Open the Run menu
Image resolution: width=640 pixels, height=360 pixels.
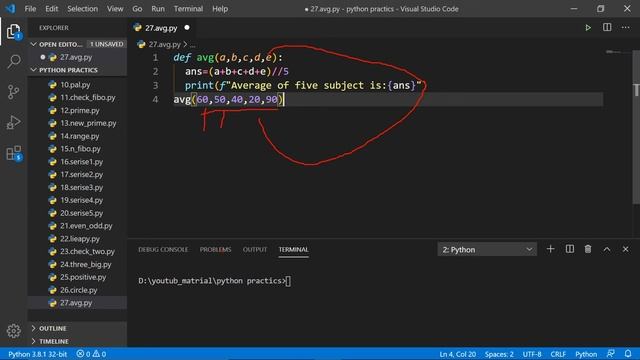[158, 9]
